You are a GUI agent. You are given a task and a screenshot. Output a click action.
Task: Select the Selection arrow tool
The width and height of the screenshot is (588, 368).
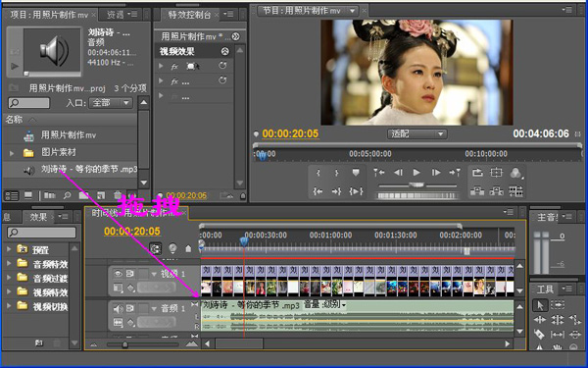[540, 305]
